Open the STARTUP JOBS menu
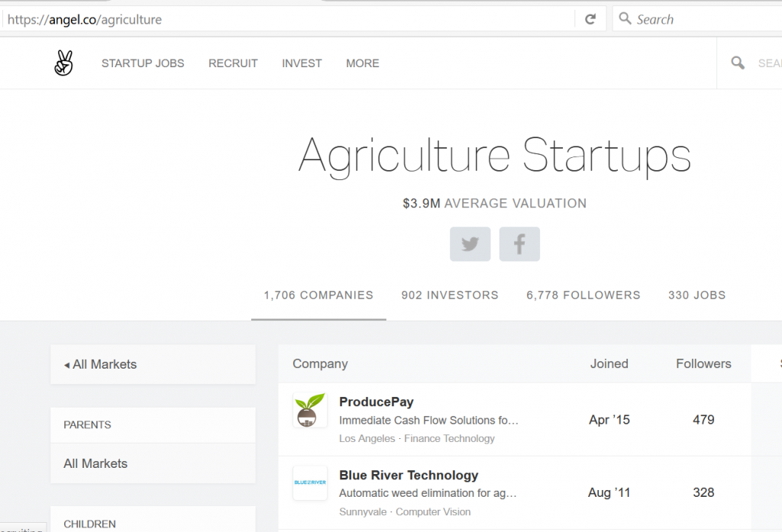The height and width of the screenshot is (532, 782). pyautogui.click(x=143, y=63)
